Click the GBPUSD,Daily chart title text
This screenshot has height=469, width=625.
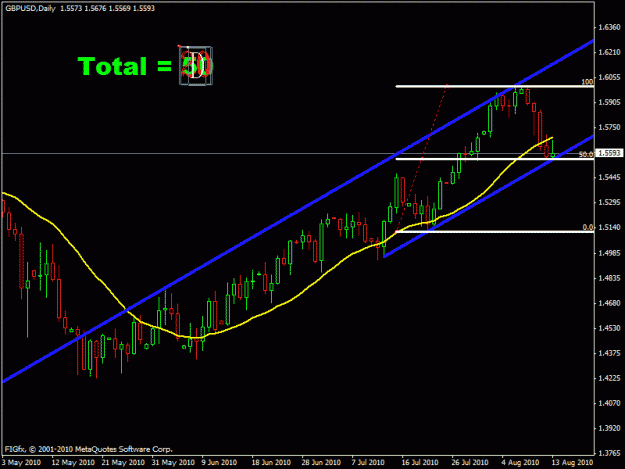(x=30, y=8)
